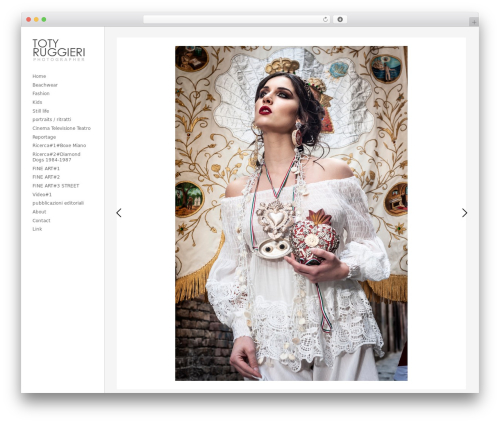This screenshot has width=500, height=423.
Task: Click the Toty Ruggieri Photographer logo
Action: click(x=59, y=50)
